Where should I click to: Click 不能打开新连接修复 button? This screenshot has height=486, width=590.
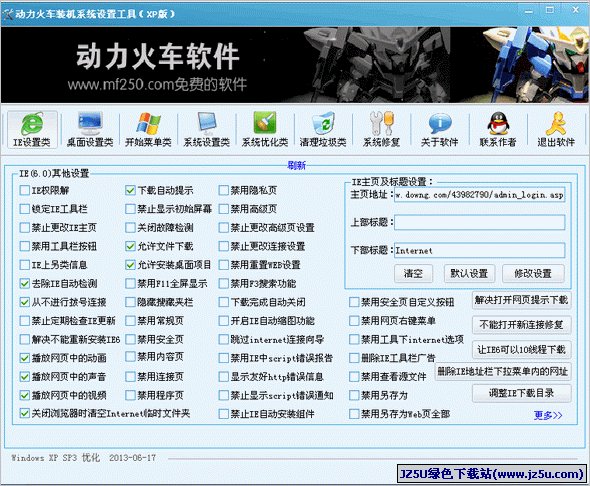pyautogui.click(x=521, y=325)
